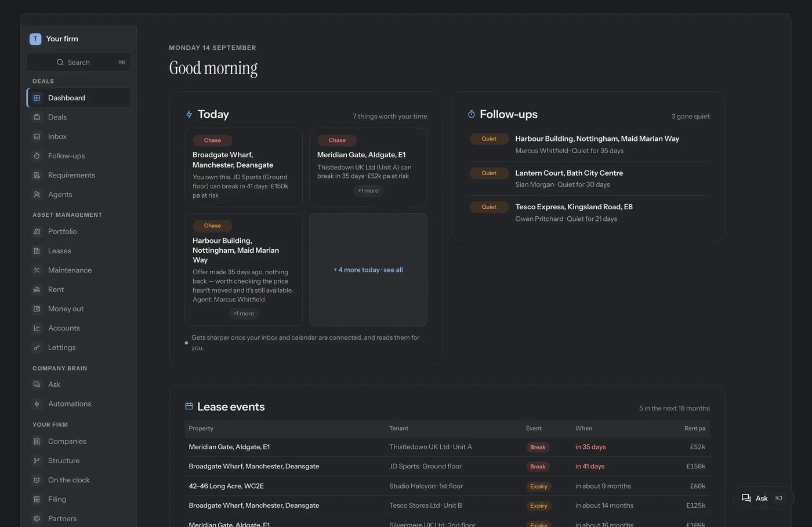Click the calendar icon beside Lease events
This screenshot has height=527, width=812.
tap(189, 406)
